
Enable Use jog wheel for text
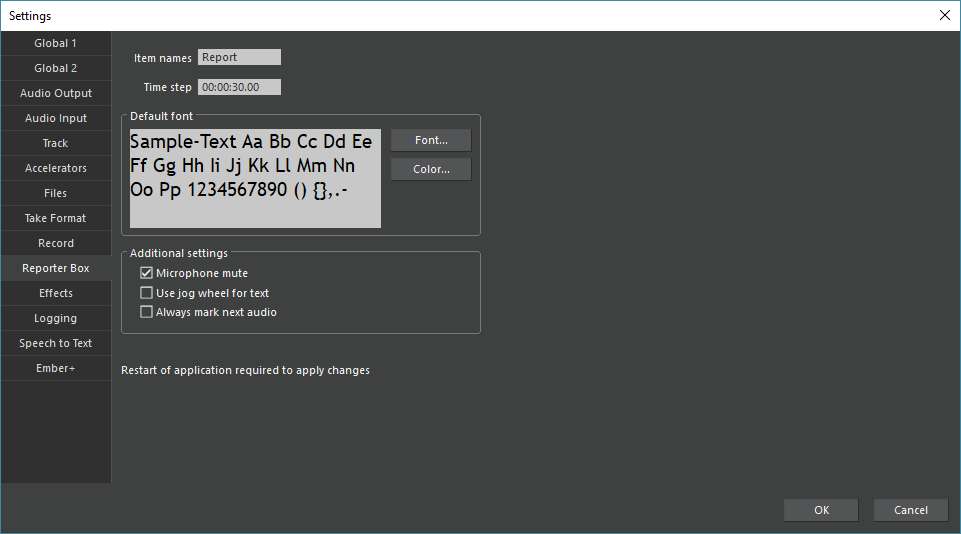[147, 293]
